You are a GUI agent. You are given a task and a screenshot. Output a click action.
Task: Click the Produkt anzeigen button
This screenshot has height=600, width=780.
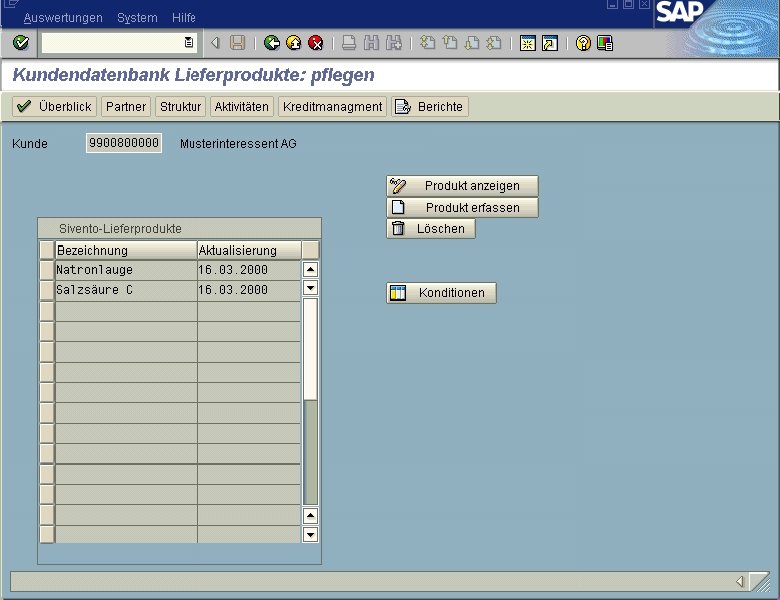462,186
